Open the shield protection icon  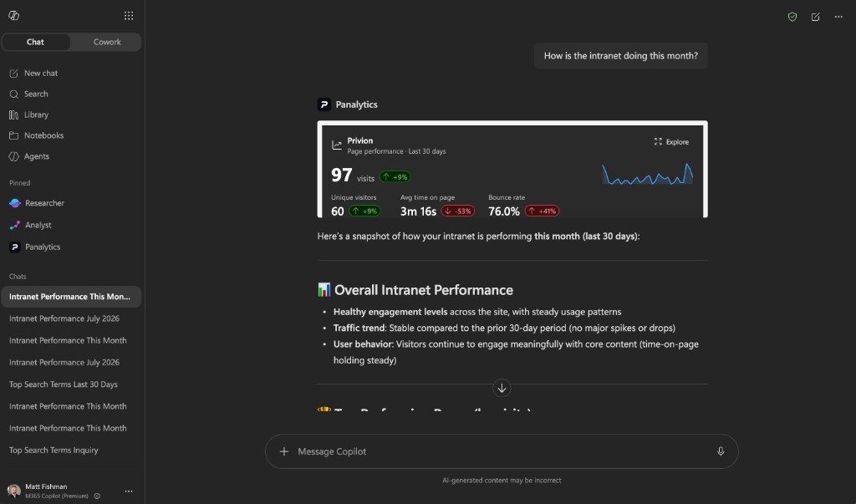[x=792, y=17]
